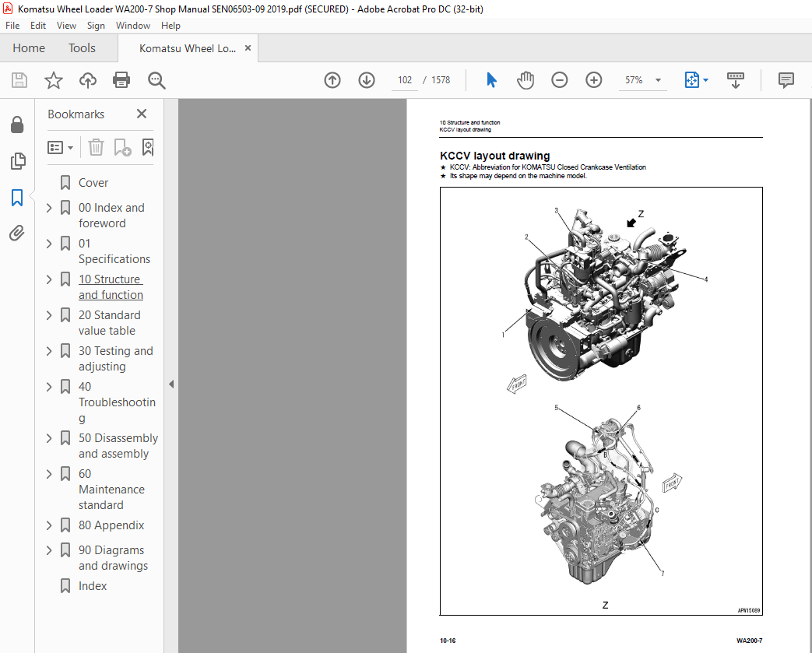This screenshot has width=812, height=653.
Task: Jump to '00 Index and foreword' bookmark
Action: tap(111, 216)
